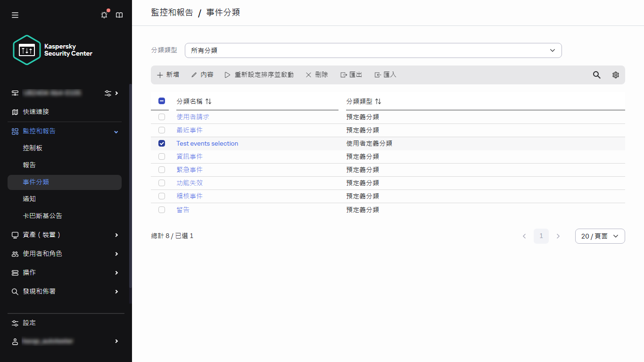Select the 匯入 import icon
This screenshot has width=644, height=362.
coord(377,74)
